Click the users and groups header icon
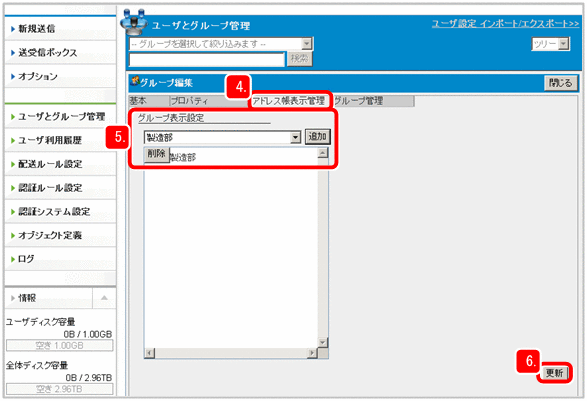 pos(134,22)
